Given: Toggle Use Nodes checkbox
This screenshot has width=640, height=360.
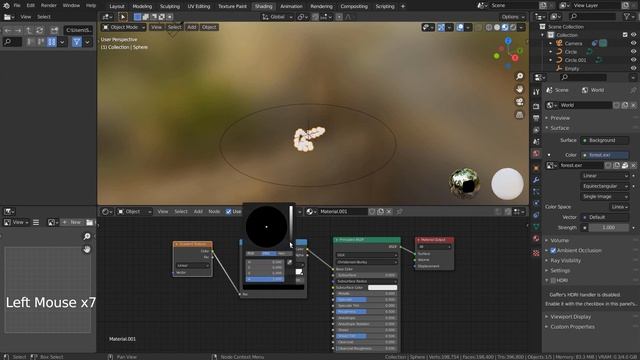Looking at the screenshot, I should 229,211.
